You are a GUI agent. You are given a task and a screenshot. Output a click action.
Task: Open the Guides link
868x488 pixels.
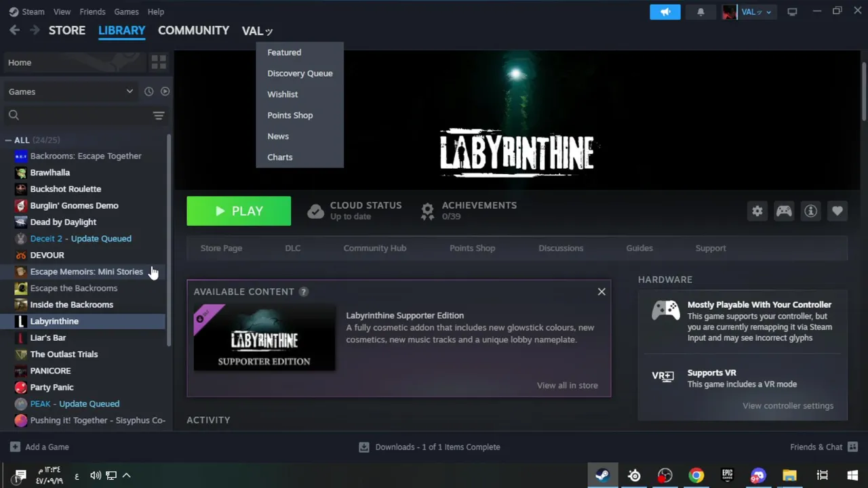(x=639, y=248)
